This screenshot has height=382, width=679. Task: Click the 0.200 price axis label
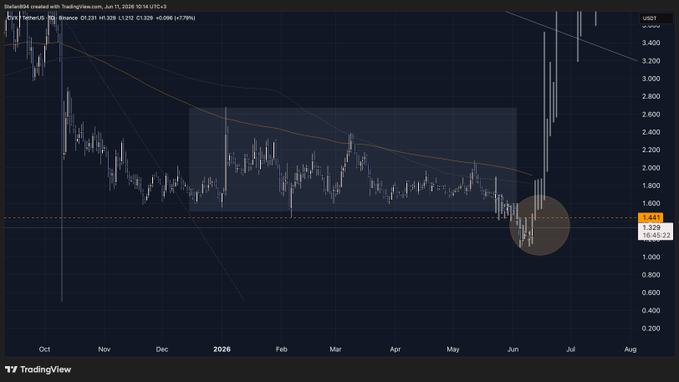[x=651, y=329]
